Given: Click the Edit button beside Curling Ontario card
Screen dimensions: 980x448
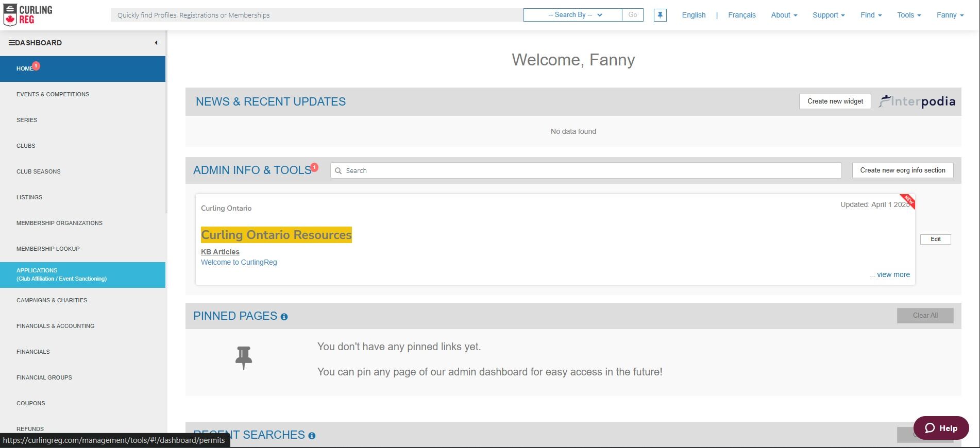Looking at the screenshot, I should pyautogui.click(x=936, y=239).
